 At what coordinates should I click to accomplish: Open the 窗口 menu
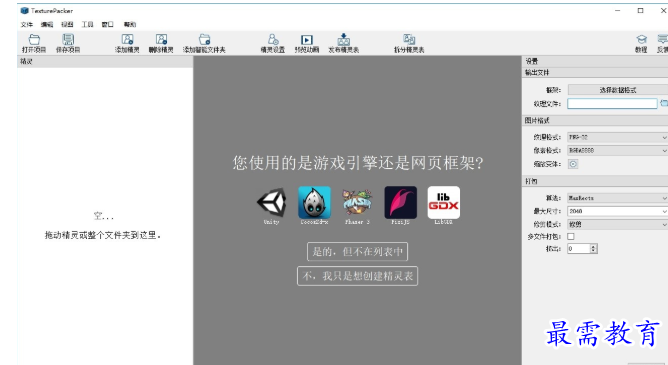tap(107, 25)
